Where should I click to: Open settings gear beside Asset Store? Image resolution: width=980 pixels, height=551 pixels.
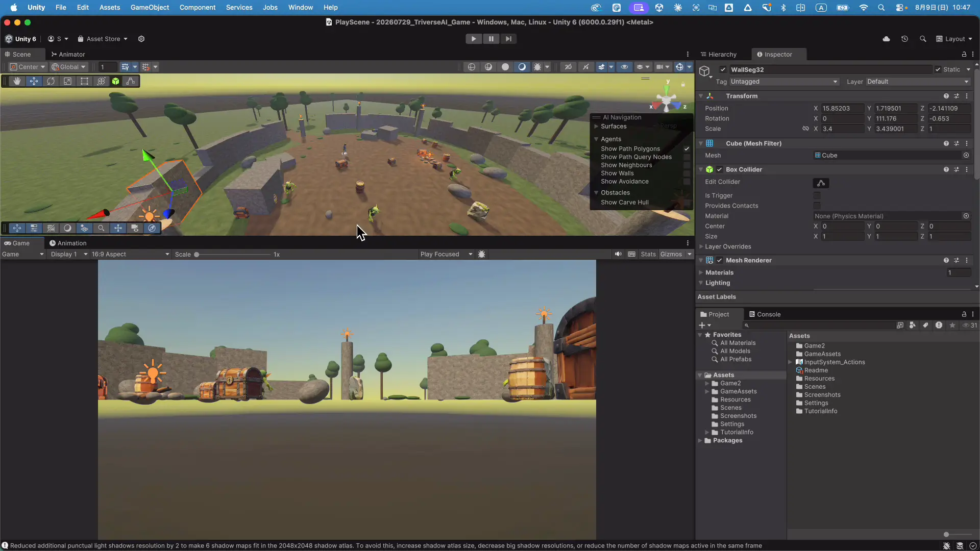(141, 39)
